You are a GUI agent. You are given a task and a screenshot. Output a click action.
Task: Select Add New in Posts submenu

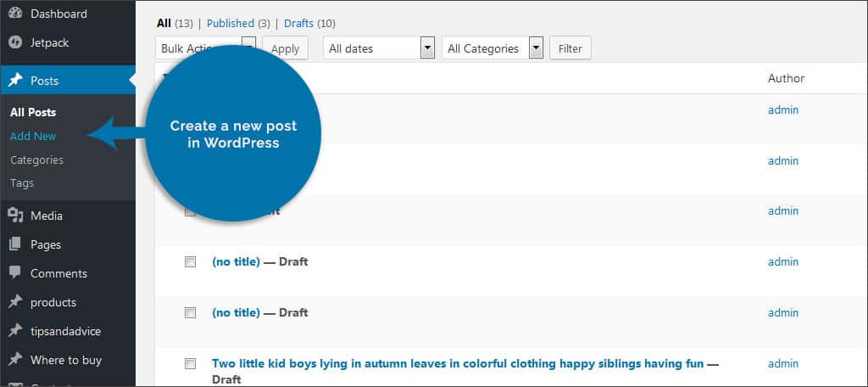coord(33,136)
